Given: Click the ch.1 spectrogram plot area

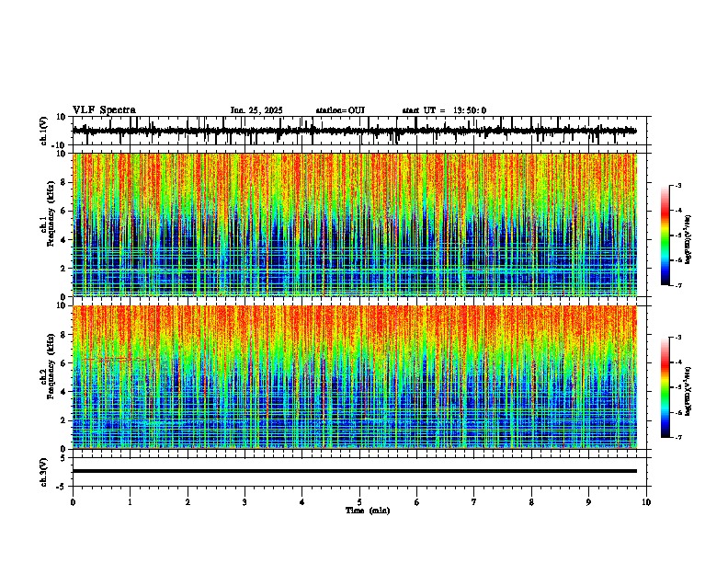Looking at the screenshot, I should 355,224.
